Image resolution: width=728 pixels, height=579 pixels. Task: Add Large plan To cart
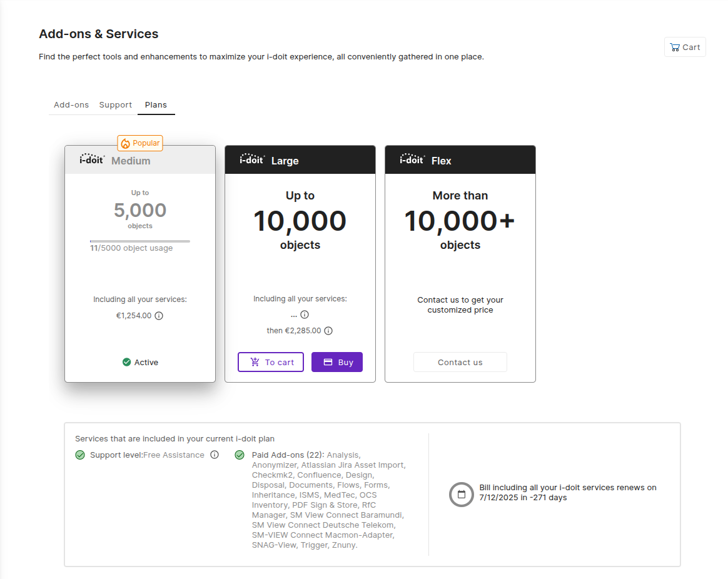(x=271, y=362)
